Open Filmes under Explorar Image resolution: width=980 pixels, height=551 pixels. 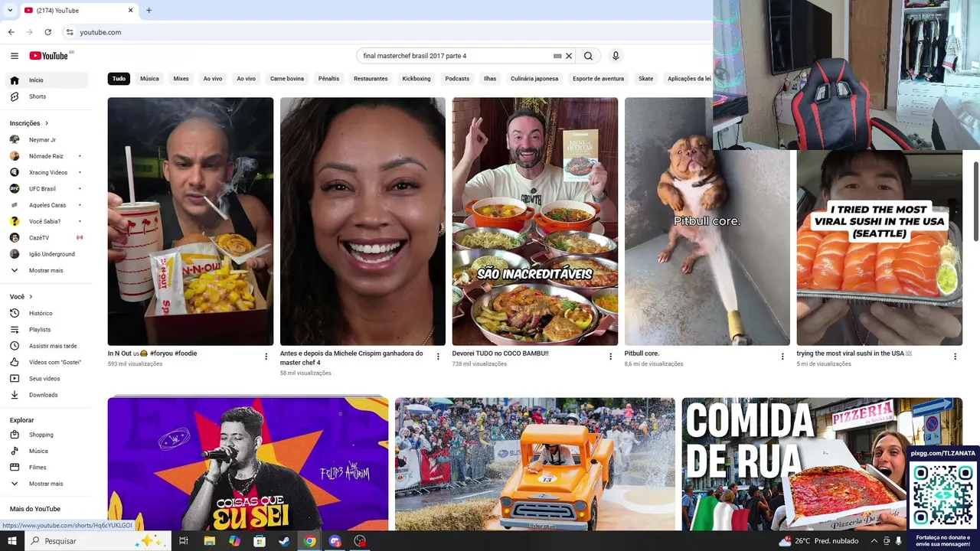47,468
